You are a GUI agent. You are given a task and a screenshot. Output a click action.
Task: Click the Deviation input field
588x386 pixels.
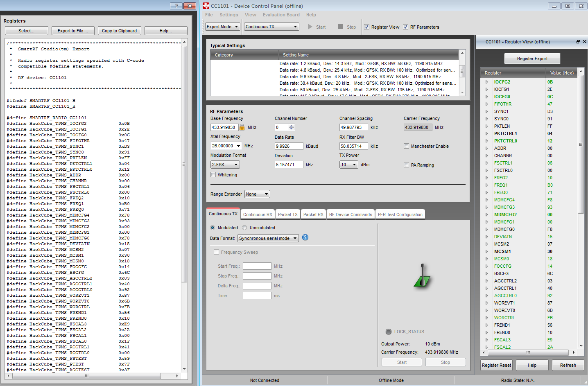289,165
